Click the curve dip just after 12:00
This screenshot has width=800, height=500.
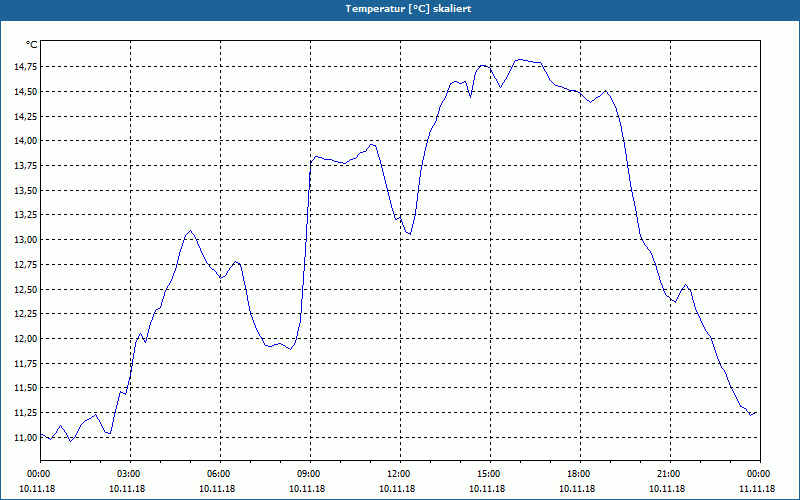[410, 234]
